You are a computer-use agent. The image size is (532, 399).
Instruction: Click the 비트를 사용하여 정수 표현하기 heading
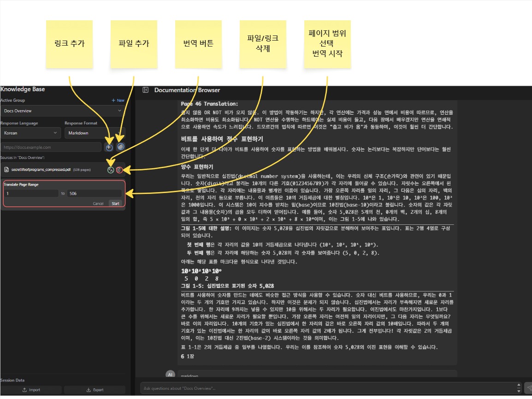222,139
